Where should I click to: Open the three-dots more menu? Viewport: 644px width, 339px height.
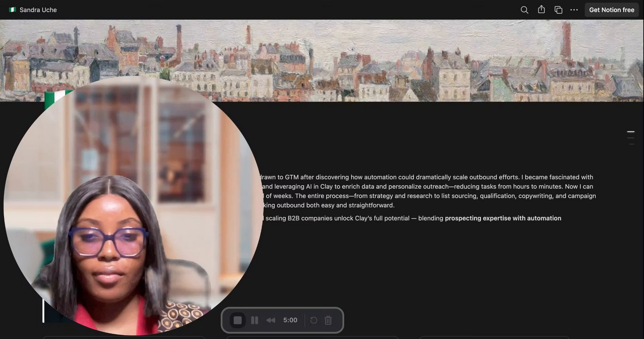(574, 10)
